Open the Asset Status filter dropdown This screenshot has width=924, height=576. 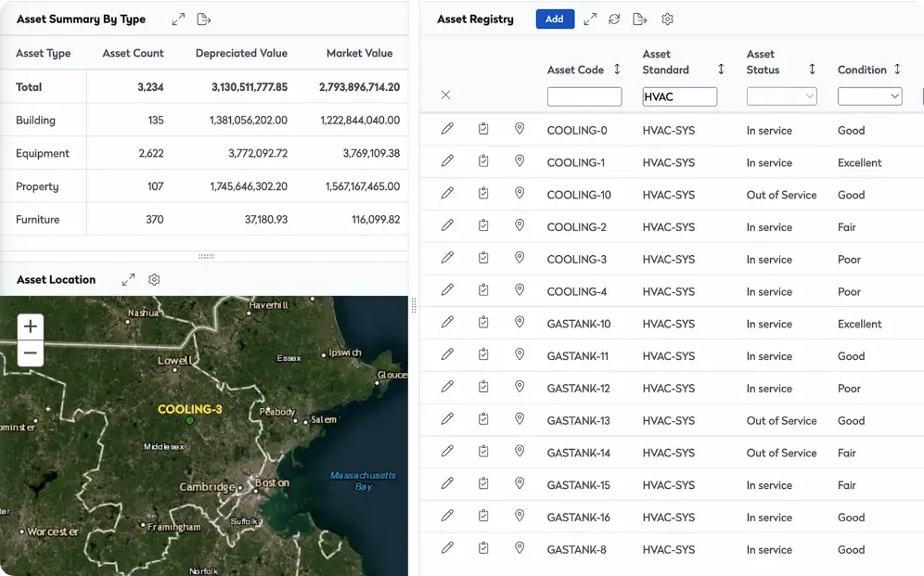click(x=781, y=96)
